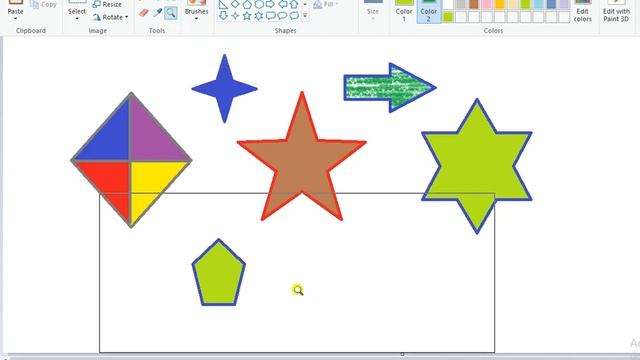Click the red quadrant of the diamond
640x360 pixels.
[110, 182]
